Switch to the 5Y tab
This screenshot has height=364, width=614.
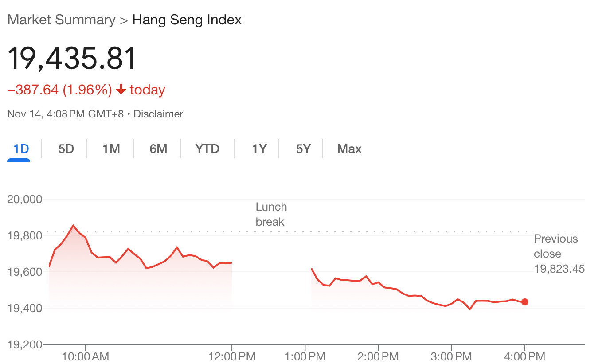pyautogui.click(x=304, y=149)
